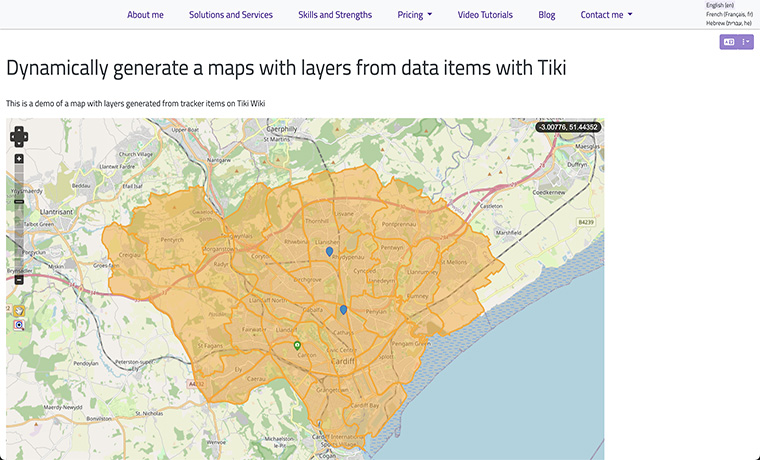Go to Skills and Strengths page

click(x=335, y=15)
